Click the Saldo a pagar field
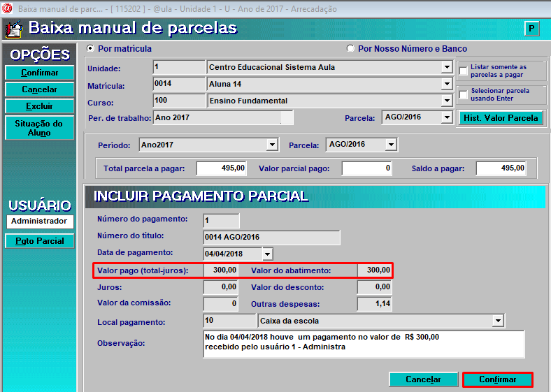Image resolution: width=551 pixels, height=392 pixels. point(501,168)
